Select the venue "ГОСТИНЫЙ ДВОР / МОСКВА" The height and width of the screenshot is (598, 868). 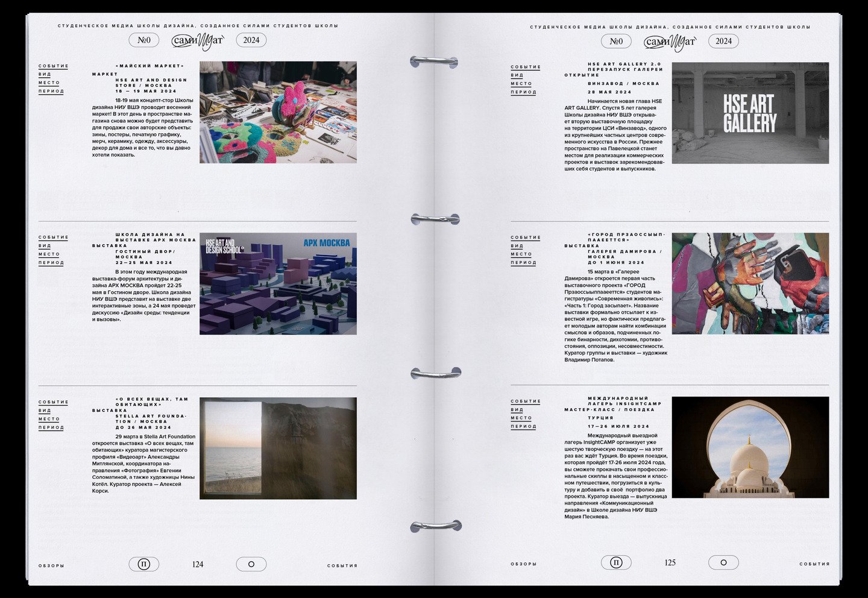coord(145,254)
